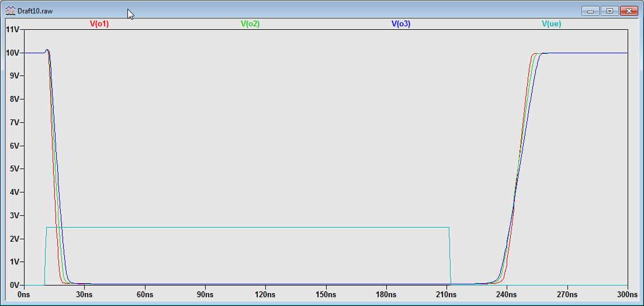This screenshot has width=644, height=306.
Task: Minimize the Draft10.raw waveform window
Action: tap(590, 11)
